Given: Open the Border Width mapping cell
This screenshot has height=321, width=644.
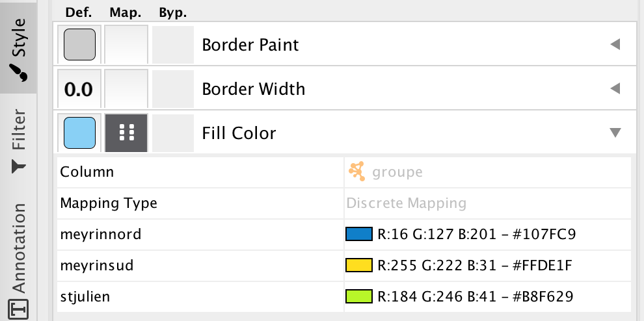Looking at the screenshot, I should coord(126,88).
